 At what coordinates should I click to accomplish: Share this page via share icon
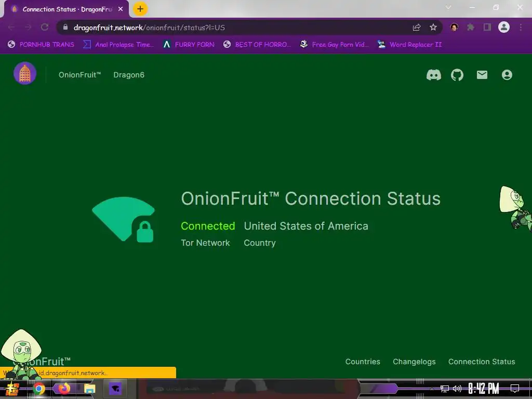pyautogui.click(x=417, y=28)
